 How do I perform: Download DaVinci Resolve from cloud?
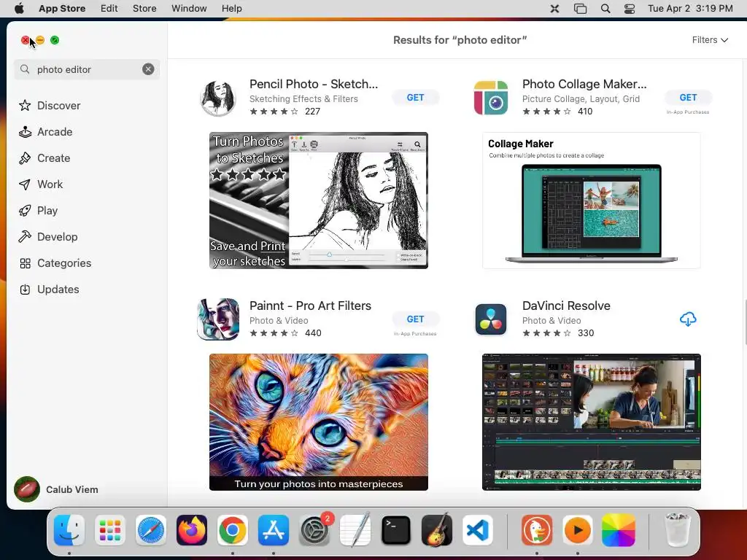688,319
